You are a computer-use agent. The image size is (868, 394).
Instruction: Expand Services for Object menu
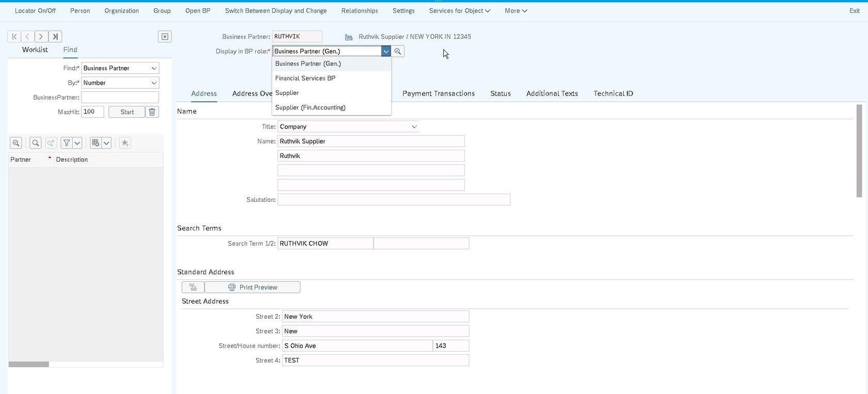460,11
